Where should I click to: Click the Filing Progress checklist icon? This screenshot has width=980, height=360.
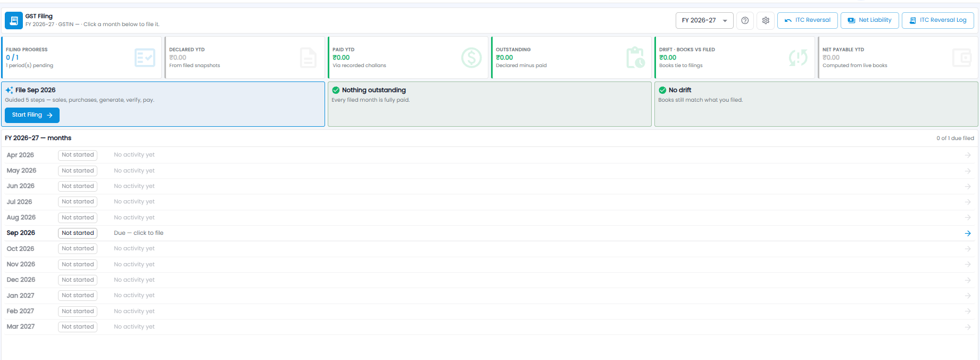pyautogui.click(x=145, y=58)
